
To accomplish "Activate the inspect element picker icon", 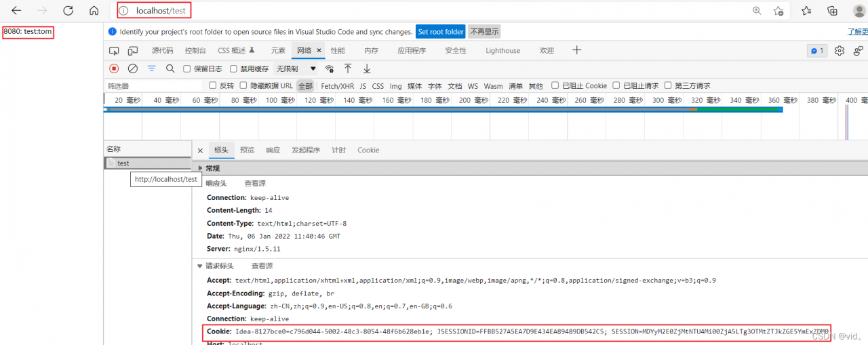I will tap(114, 51).
